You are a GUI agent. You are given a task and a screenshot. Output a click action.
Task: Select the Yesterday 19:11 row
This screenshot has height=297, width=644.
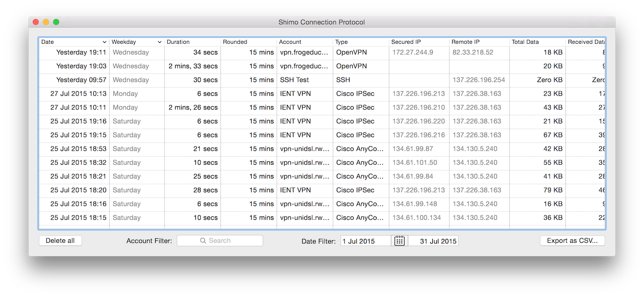click(x=322, y=53)
